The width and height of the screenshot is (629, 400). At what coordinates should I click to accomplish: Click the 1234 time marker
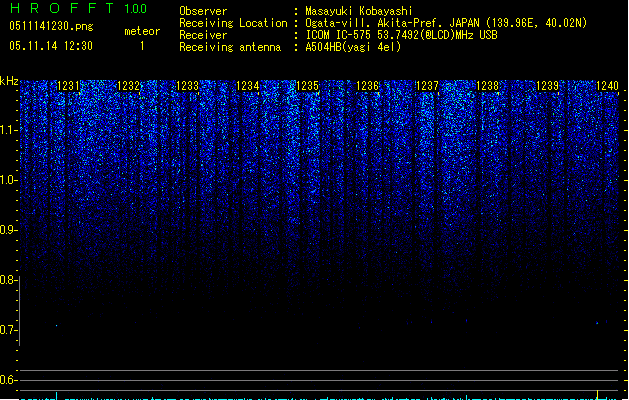coord(248,86)
